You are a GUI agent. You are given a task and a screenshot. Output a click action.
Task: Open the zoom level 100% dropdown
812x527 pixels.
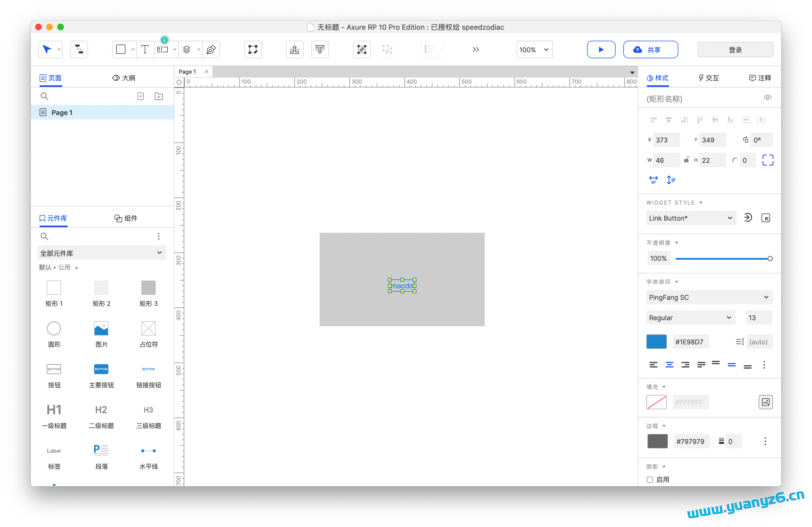[x=534, y=50]
